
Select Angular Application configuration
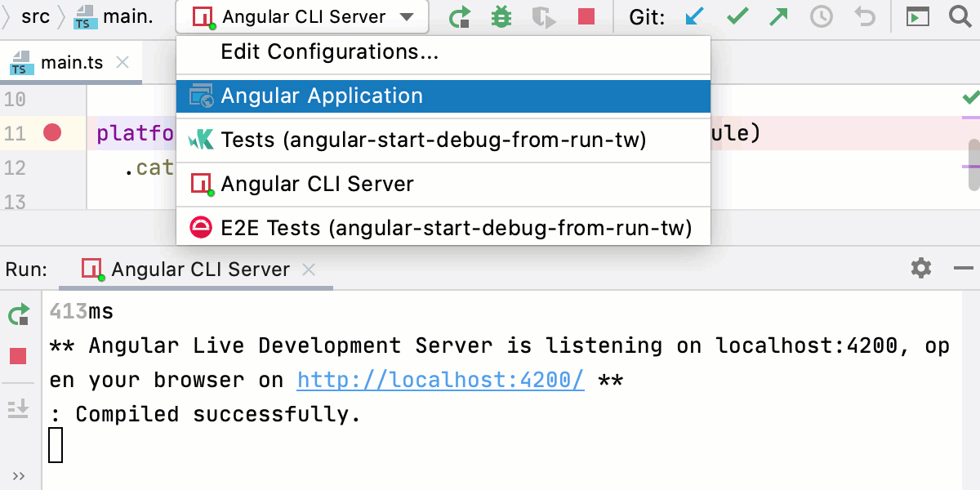[x=443, y=96]
